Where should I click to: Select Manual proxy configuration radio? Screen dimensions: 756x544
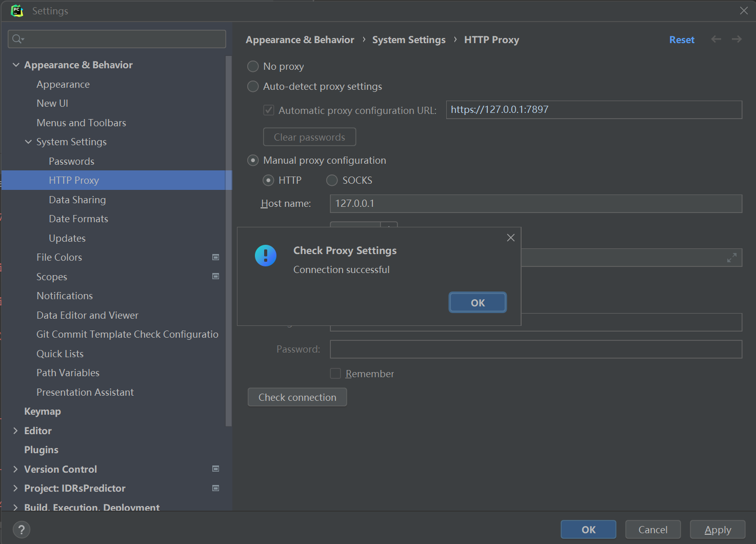point(253,160)
